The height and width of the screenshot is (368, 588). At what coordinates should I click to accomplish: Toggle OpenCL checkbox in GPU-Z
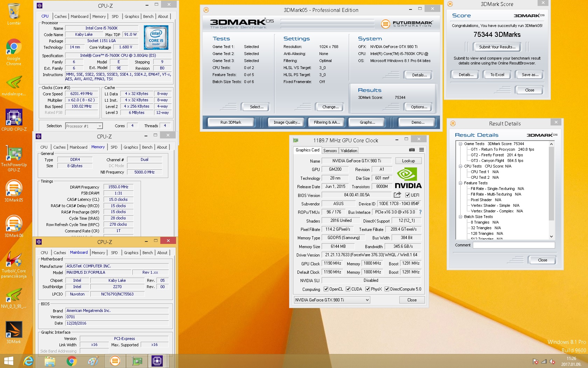(326, 289)
